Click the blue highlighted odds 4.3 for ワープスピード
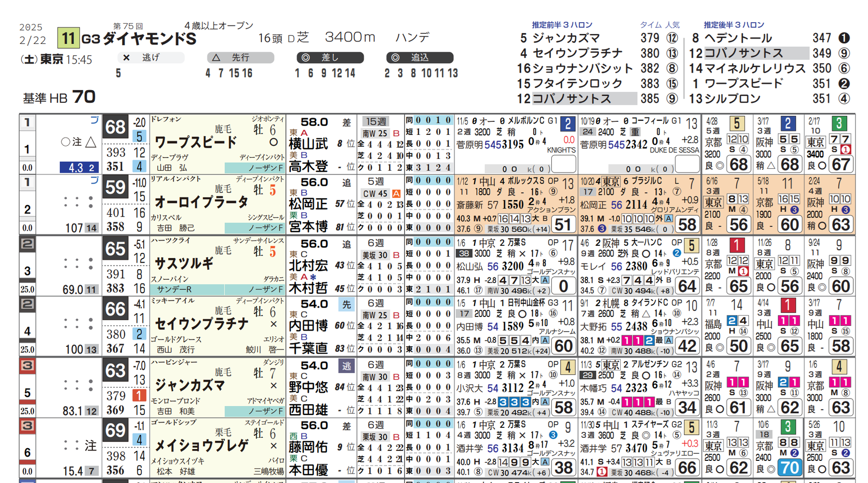868x483 pixels. 79,167
